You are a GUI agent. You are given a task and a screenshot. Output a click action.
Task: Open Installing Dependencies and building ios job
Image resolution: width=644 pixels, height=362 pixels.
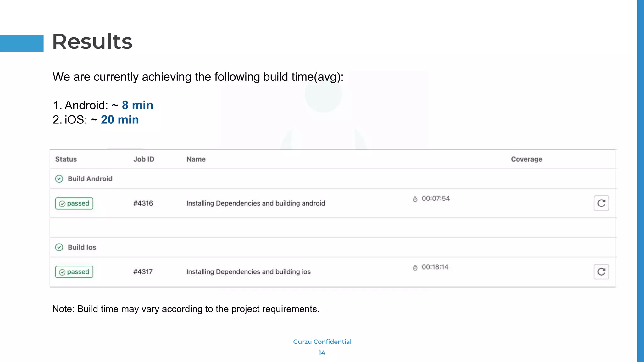[248, 272]
